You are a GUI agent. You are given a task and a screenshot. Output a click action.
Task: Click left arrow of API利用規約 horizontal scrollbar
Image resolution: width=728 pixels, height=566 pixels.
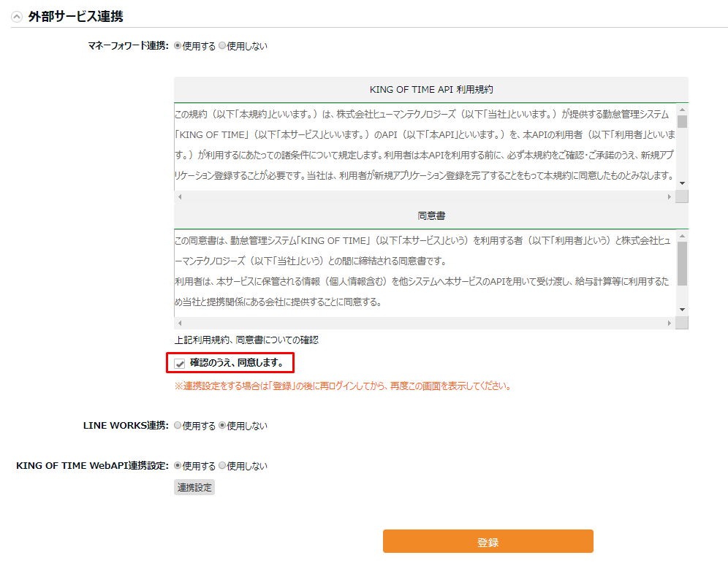tap(180, 196)
